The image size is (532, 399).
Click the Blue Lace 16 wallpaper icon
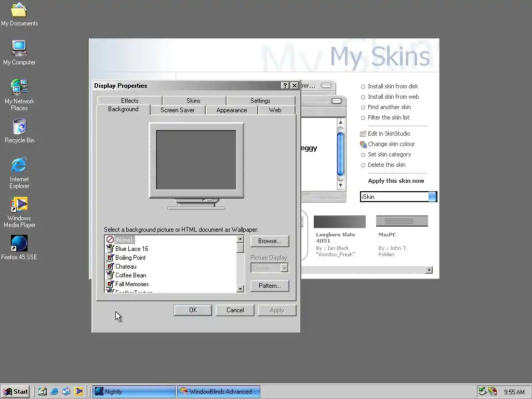coord(110,248)
